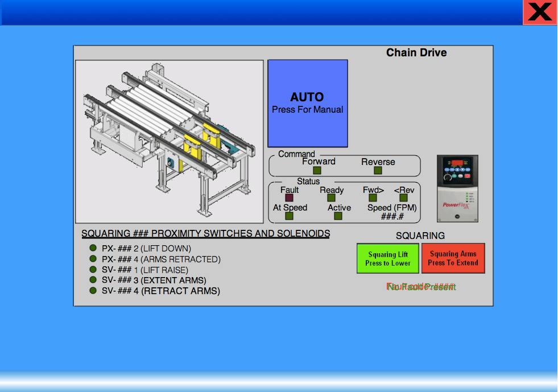Screen dimensions: 558x392
Task: Click the Reverse command indicator square
Action: coord(378,170)
